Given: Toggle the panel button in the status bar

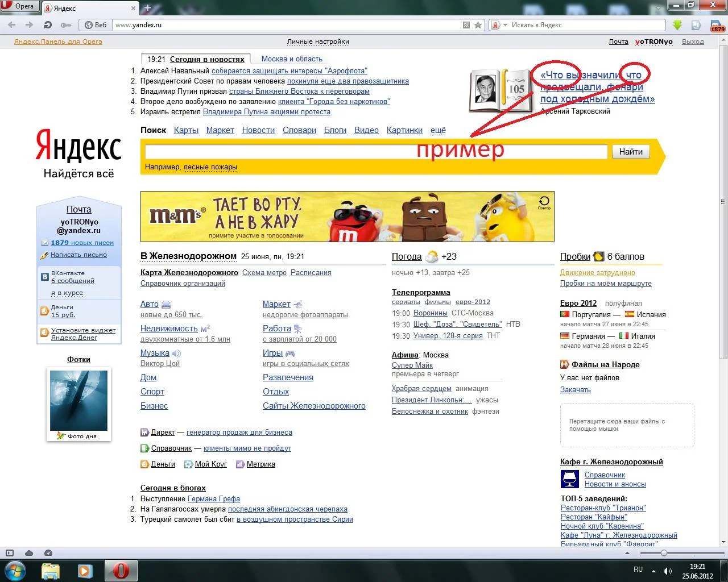Looking at the screenshot, I should (10, 553).
